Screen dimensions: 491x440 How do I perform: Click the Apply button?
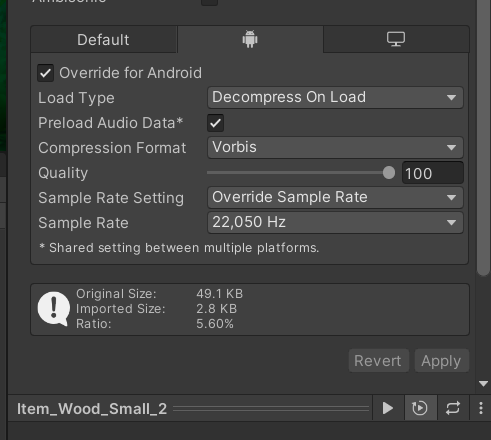click(x=442, y=361)
